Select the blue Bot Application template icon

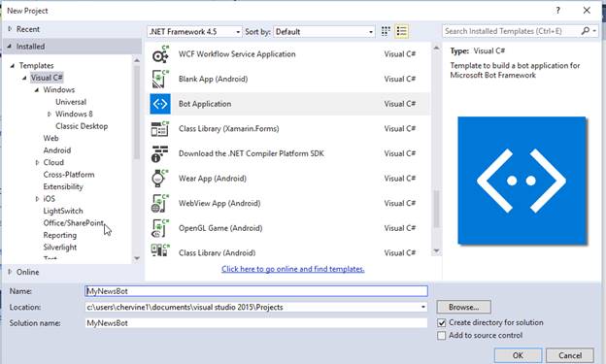click(160, 104)
